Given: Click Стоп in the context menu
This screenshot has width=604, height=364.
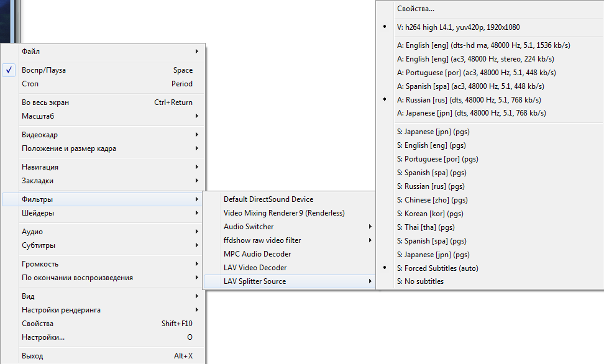Looking at the screenshot, I should [30, 84].
